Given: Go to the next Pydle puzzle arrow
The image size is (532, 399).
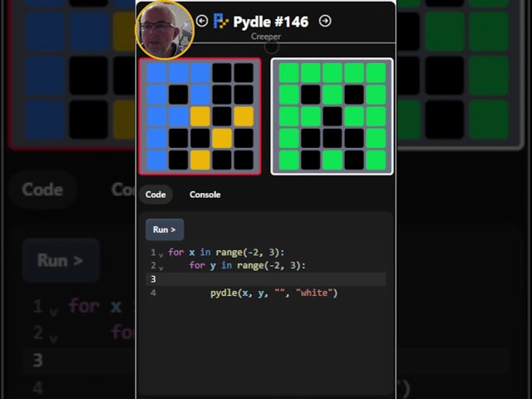Looking at the screenshot, I should (325, 21).
